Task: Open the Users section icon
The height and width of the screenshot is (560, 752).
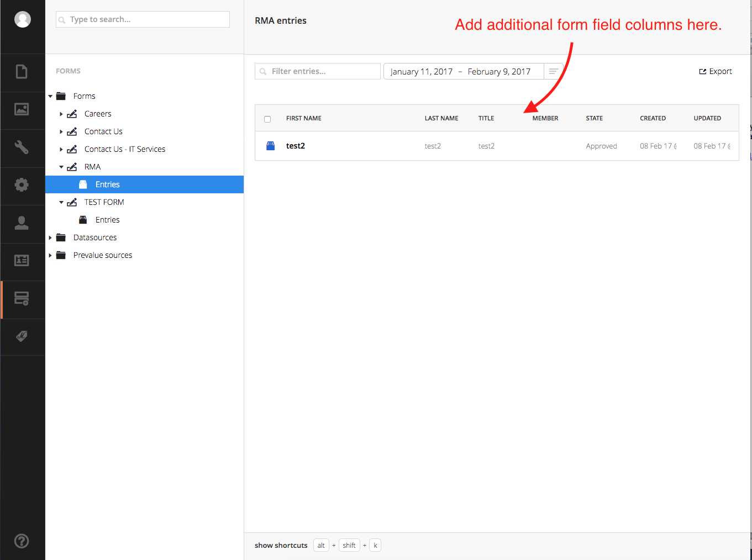Action: (x=22, y=223)
